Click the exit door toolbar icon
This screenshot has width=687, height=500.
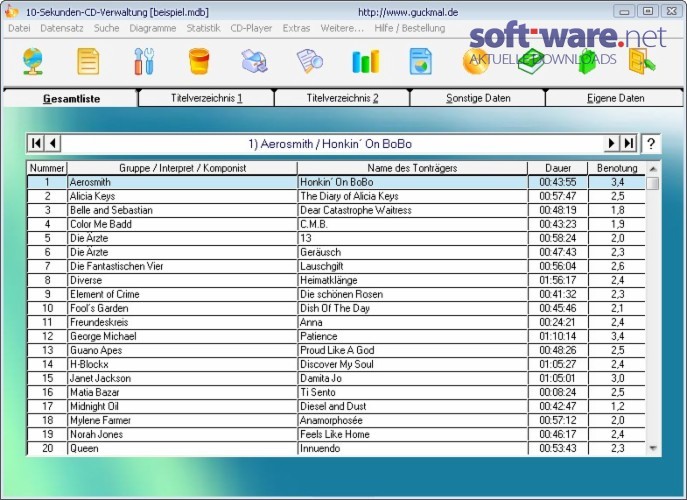pos(642,61)
